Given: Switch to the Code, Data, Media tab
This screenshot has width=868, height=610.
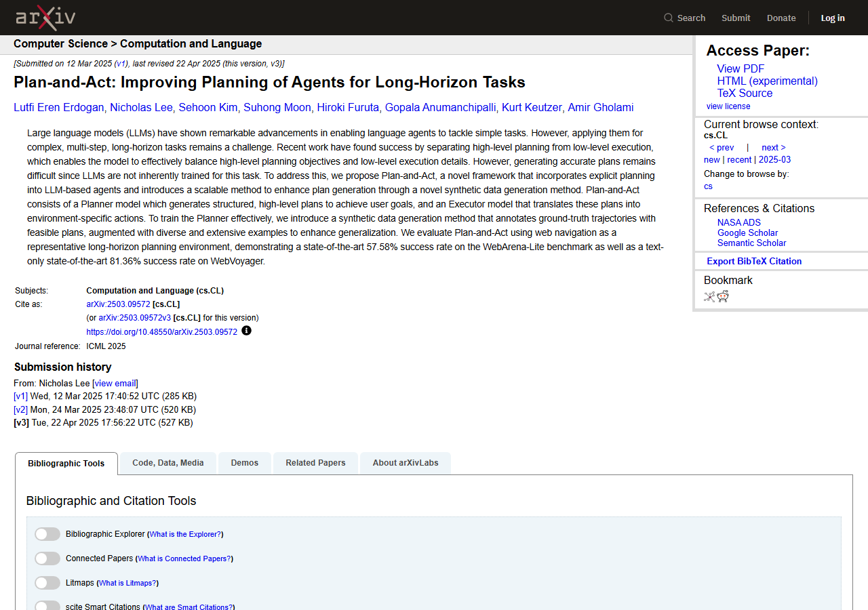Looking at the screenshot, I should pos(168,463).
